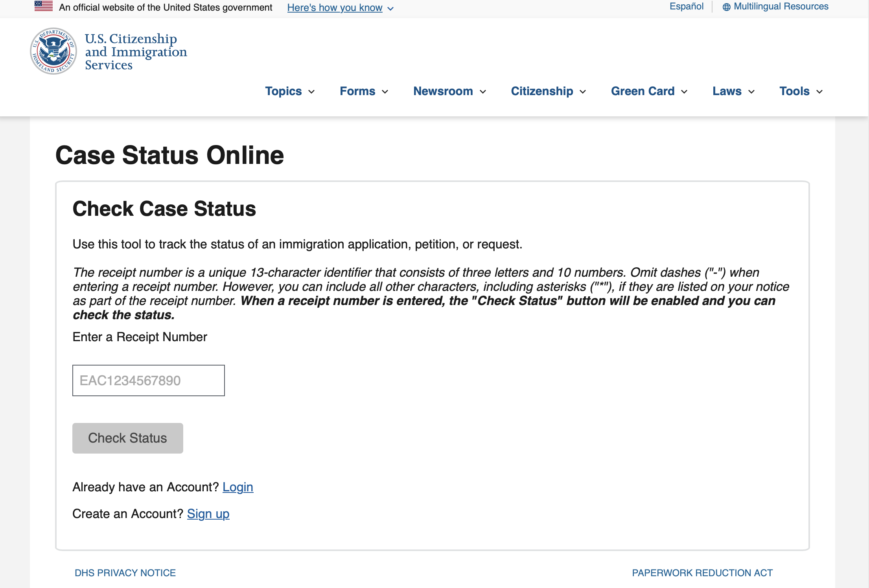Open the Tools navigation menu
This screenshot has width=869, height=588.
tap(801, 91)
